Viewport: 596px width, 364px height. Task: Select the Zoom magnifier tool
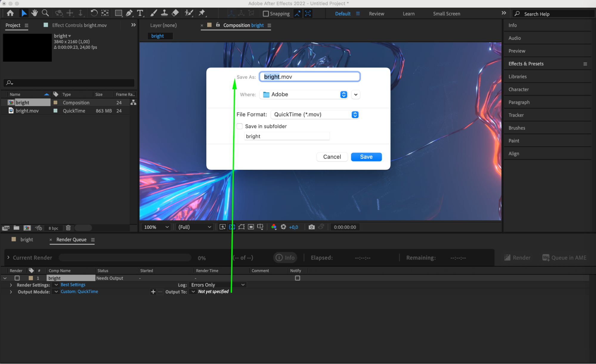pyautogui.click(x=45, y=13)
